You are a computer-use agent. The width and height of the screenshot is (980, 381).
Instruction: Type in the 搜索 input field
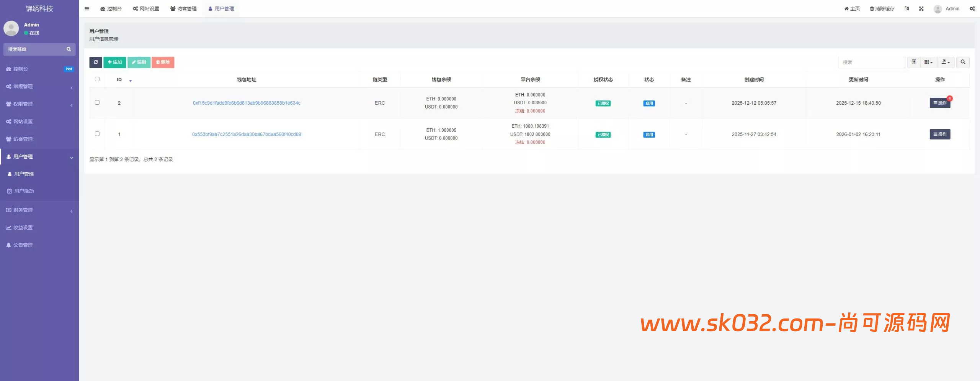tap(872, 62)
